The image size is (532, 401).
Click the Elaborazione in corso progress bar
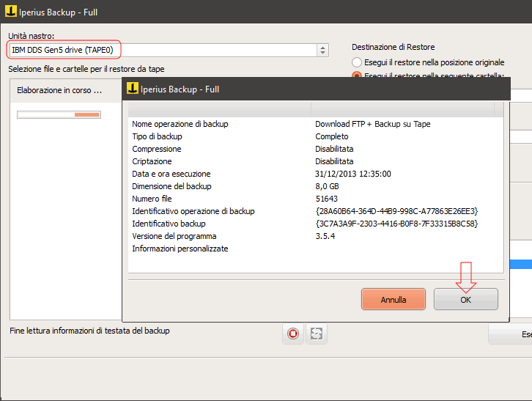tap(59, 115)
